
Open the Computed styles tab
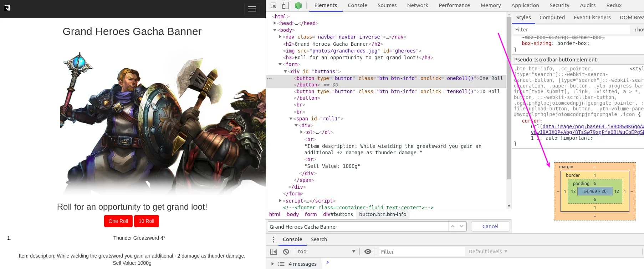coord(552,18)
